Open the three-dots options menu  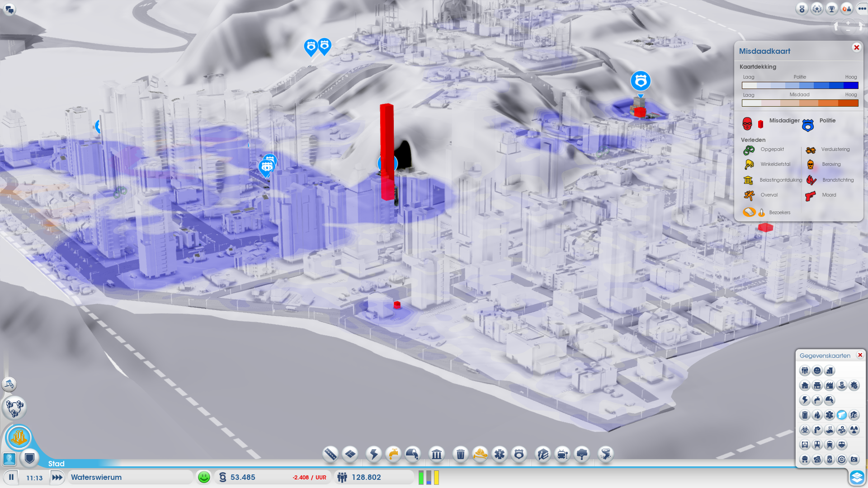pyautogui.click(x=862, y=9)
